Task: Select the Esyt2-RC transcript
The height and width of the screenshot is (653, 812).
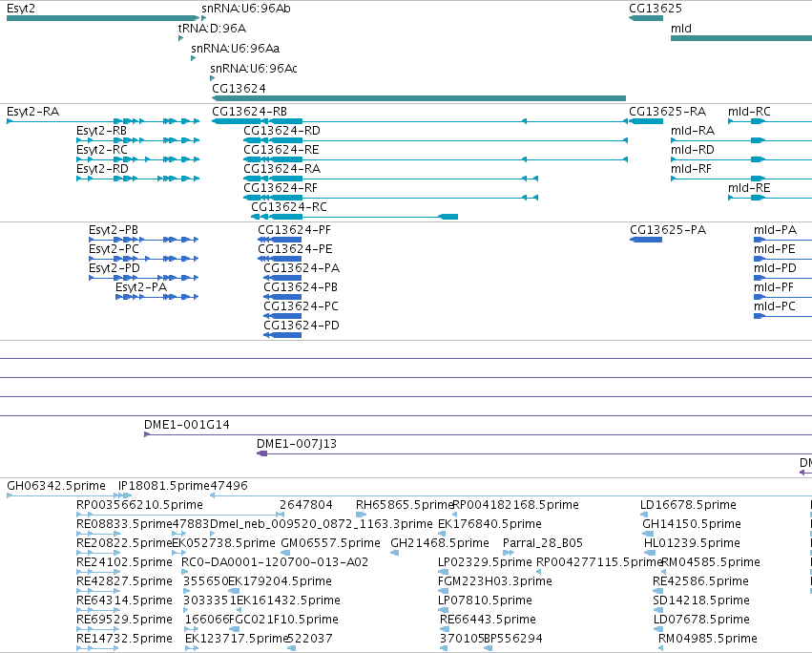Action: click(x=137, y=159)
